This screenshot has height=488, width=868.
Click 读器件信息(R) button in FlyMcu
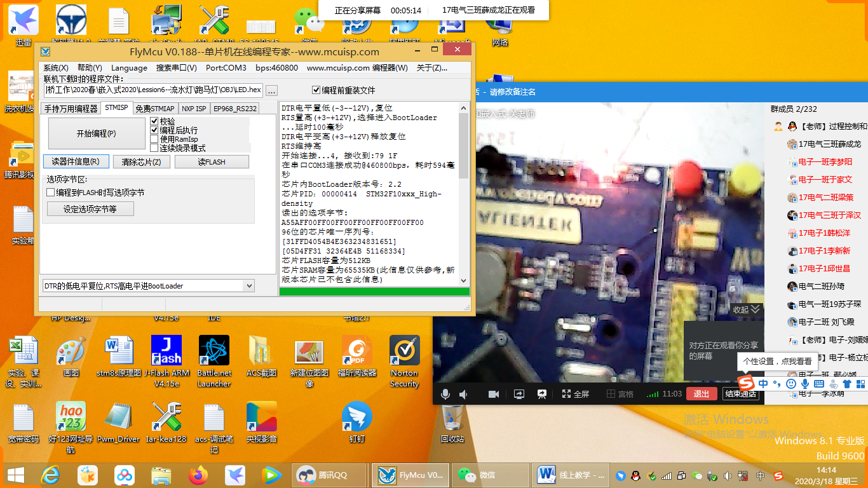point(76,161)
